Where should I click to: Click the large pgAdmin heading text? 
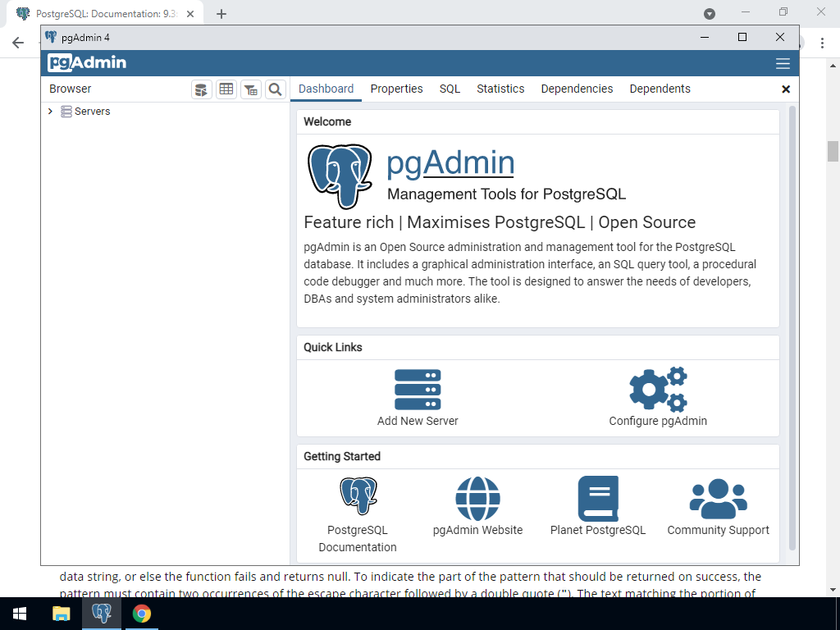click(450, 163)
